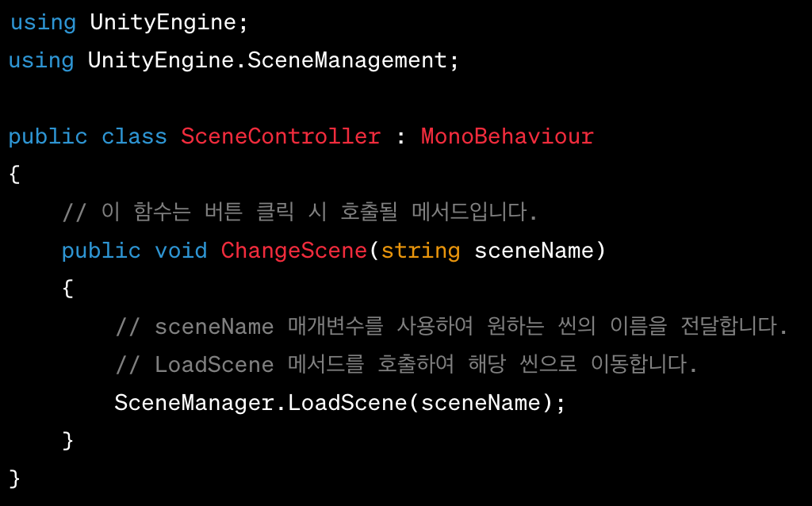812x506 pixels.
Task: Click the ChangeScene method name
Action: click(x=294, y=251)
